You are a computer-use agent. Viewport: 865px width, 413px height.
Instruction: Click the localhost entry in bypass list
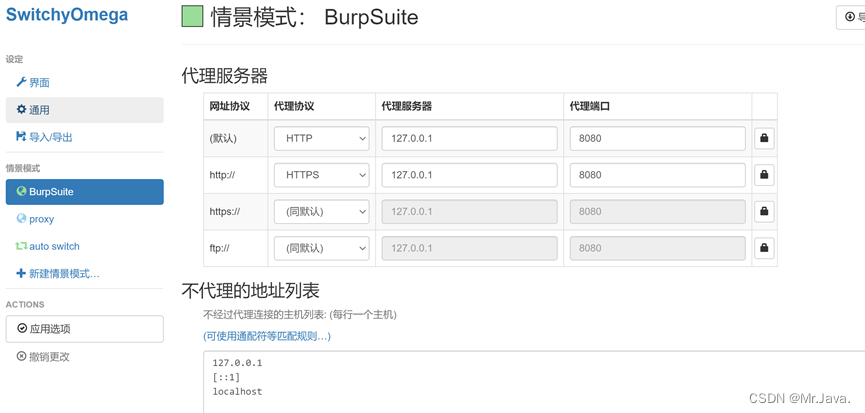coord(237,391)
